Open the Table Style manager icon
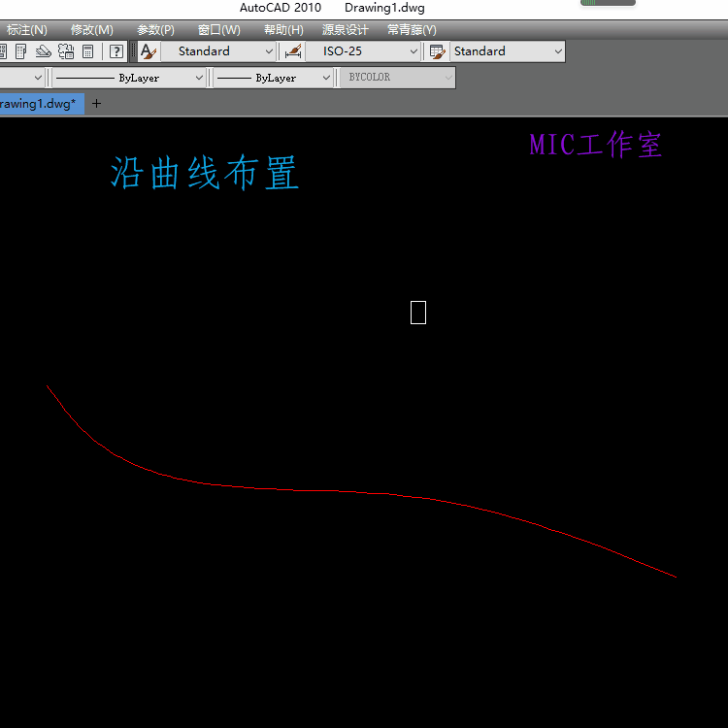Image resolution: width=728 pixels, height=728 pixels. point(438,51)
